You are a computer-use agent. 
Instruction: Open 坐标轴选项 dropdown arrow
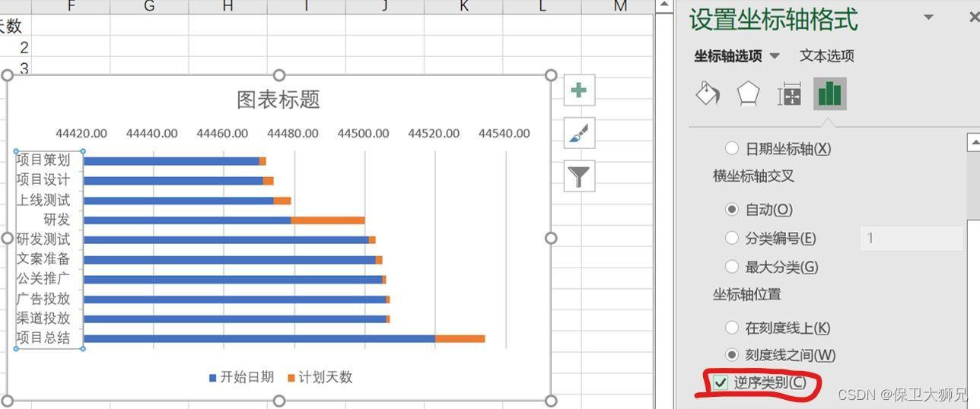(775, 56)
